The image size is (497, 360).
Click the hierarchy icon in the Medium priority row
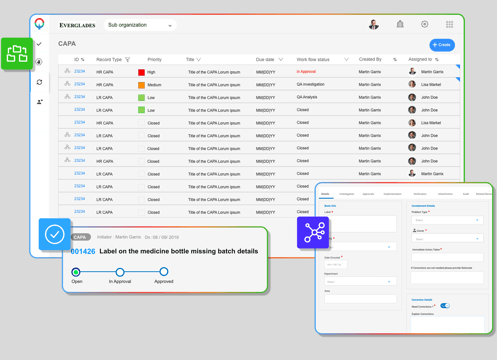pyautogui.click(x=67, y=83)
